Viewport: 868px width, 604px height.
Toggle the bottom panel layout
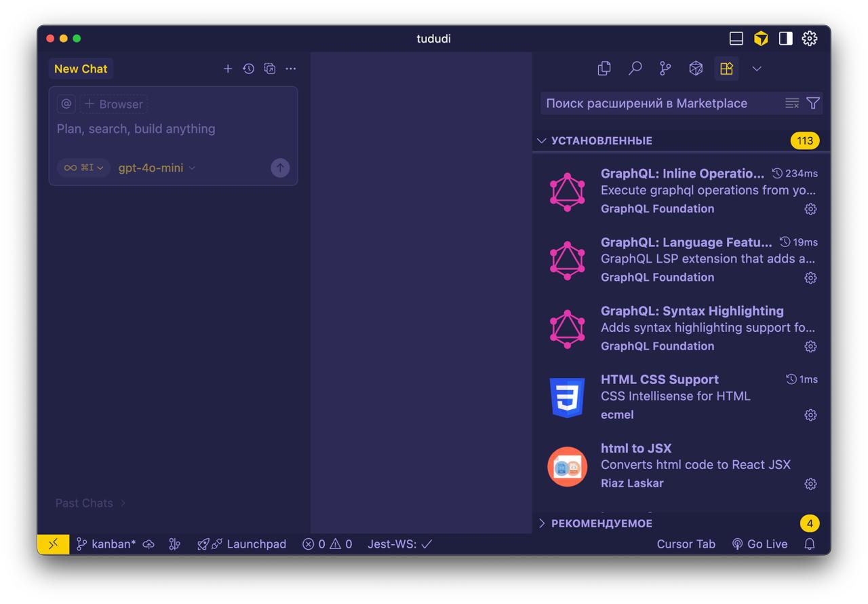pyautogui.click(x=736, y=39)
